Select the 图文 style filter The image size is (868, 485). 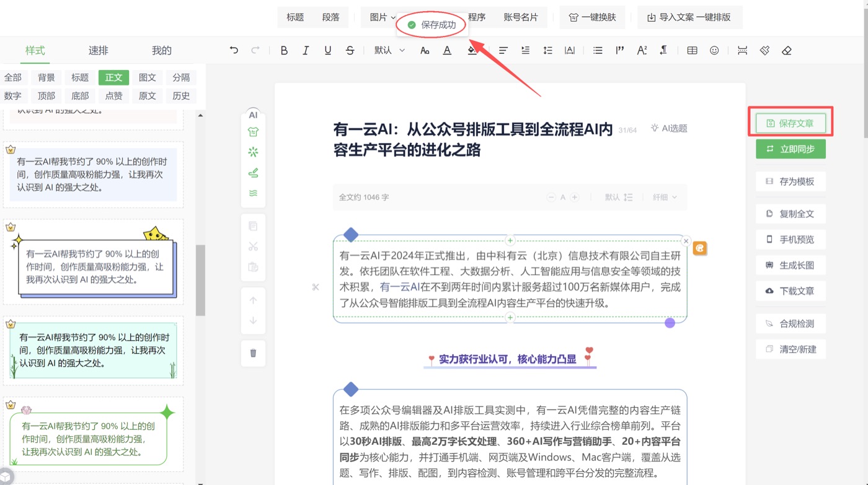[x=148, y=77]
